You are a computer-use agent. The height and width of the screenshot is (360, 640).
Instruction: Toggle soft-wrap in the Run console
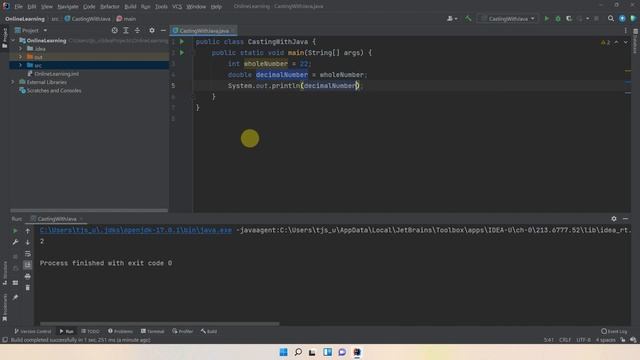pos(28,253)
